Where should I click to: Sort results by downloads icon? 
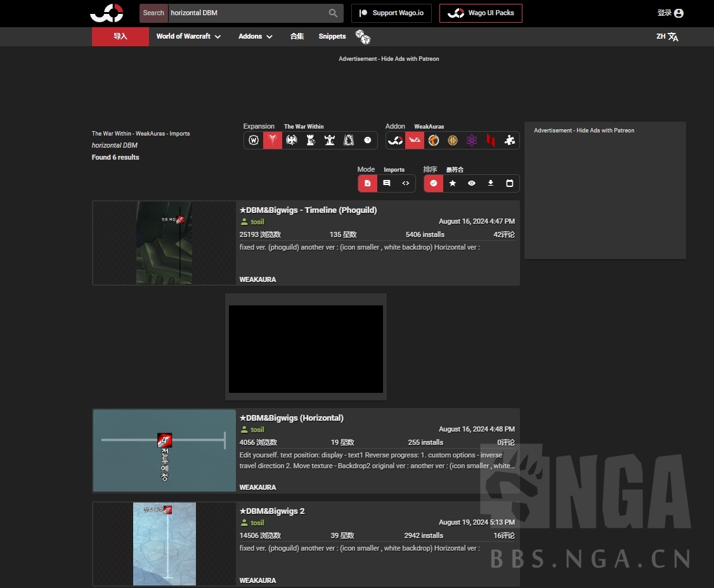pos(490,183)
